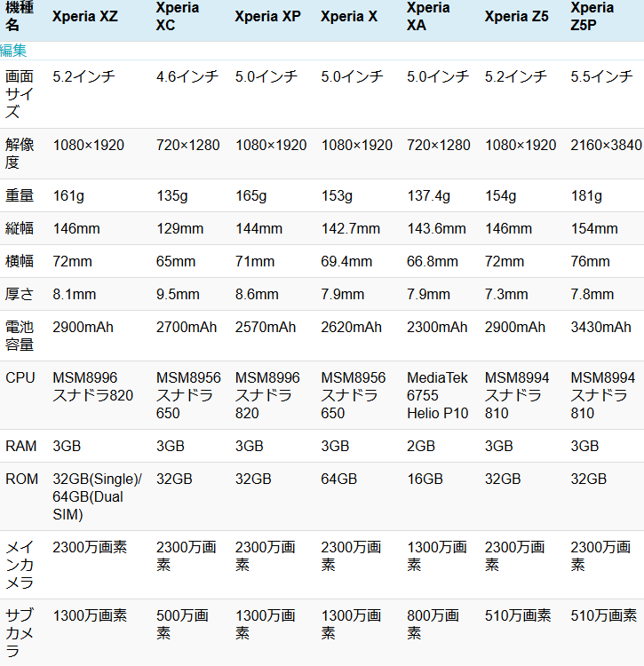Click the CPU row label

pos(20,377)
